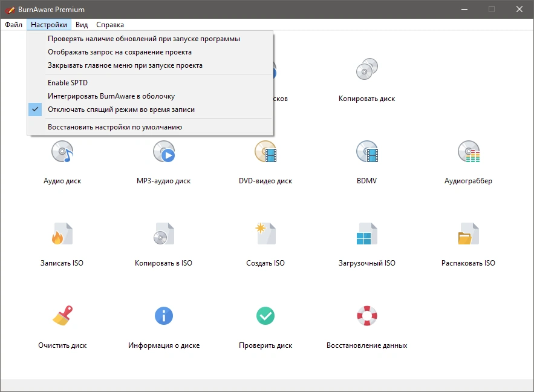This screenshot has width=534, height=392.
Task: Click the DVD-видео диск label
Action: [x=265, y=181]
